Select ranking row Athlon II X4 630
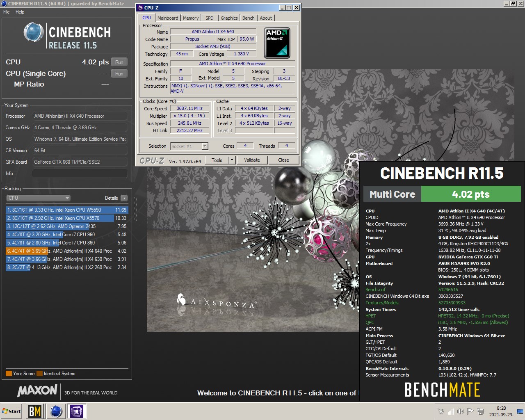This screenshot has width=525, height=420. pyautogui.click(x=66, y=259)
